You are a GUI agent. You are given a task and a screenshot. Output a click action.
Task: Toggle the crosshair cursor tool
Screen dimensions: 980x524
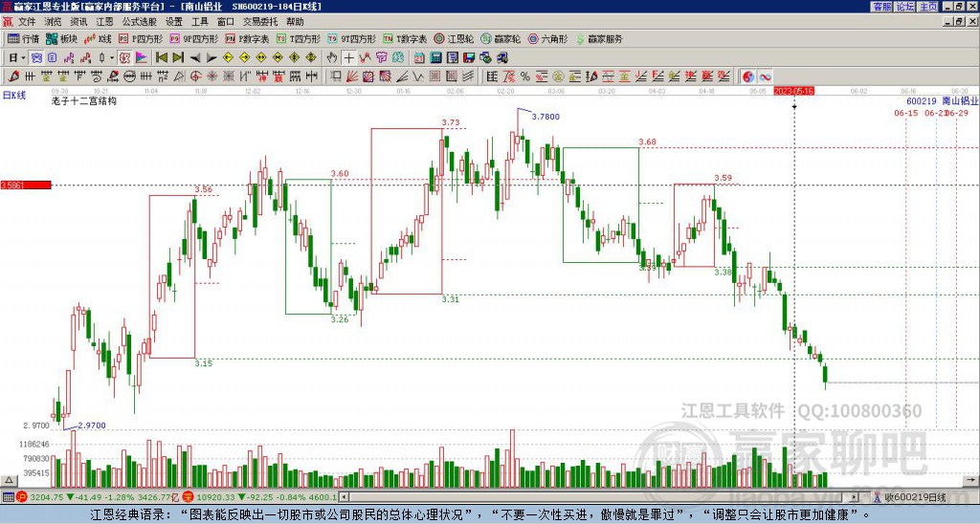tap(348, 57)
